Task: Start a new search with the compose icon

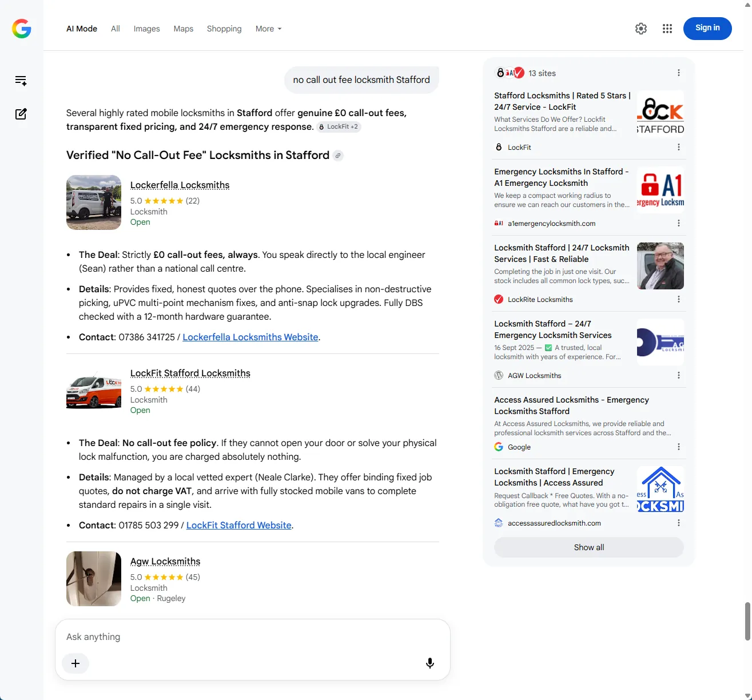Action: (21, 114)
